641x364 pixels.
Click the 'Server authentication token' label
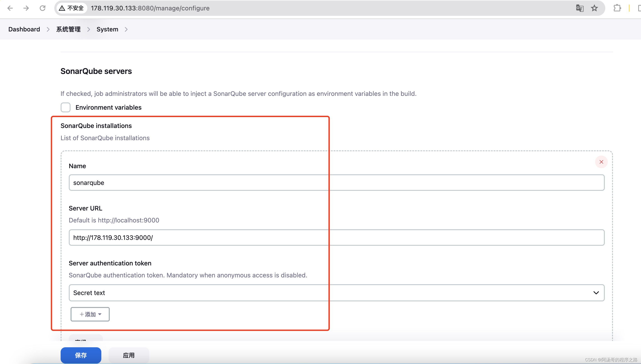(x=110, y=263)
